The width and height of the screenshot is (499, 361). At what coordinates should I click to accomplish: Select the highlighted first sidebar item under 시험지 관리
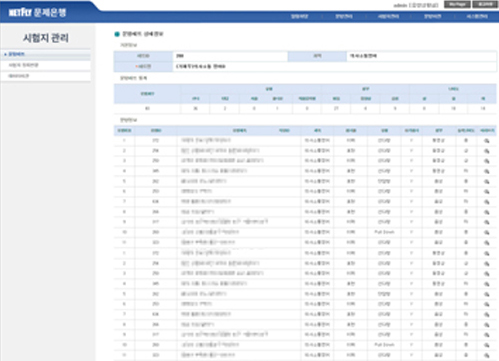click(46, 54)
